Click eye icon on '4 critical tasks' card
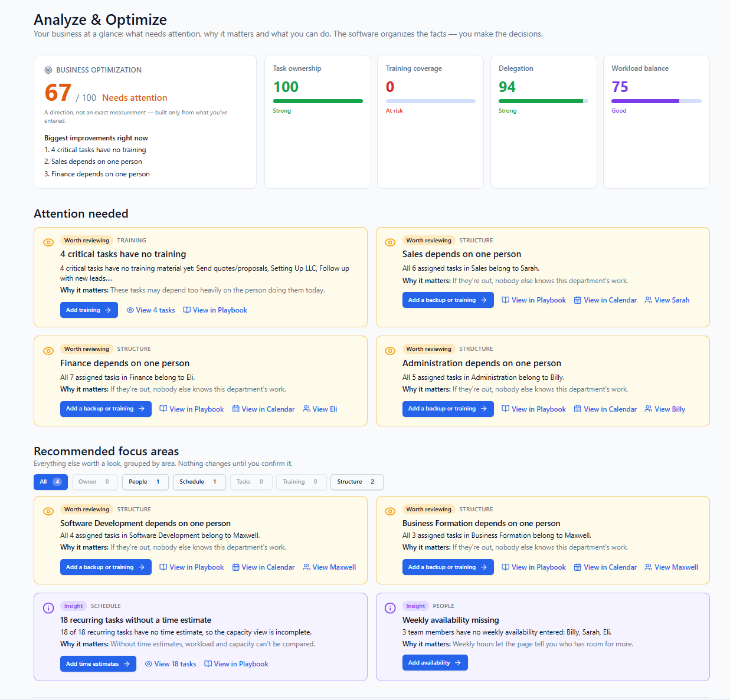The width and height of the screenshot is (730, 700). coord(49,242)
